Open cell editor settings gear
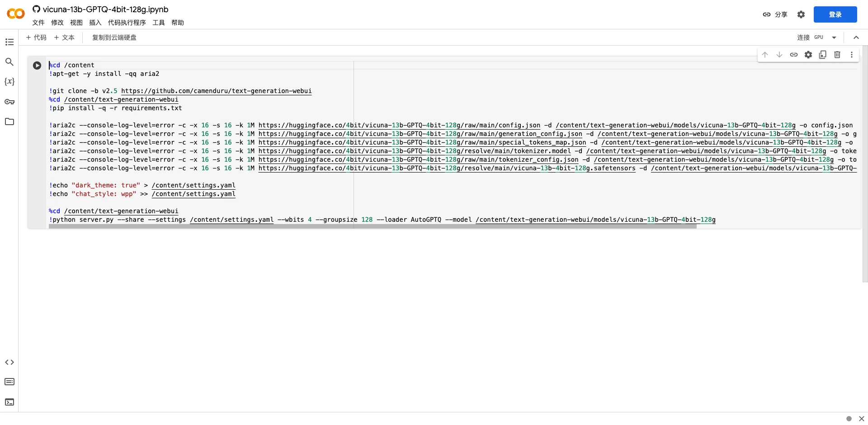This screenshot has height=425, width=868. [x=808, y=55]
